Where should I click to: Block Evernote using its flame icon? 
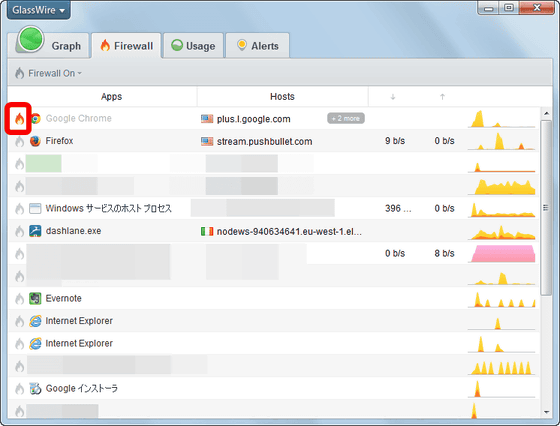coord(19,299)
